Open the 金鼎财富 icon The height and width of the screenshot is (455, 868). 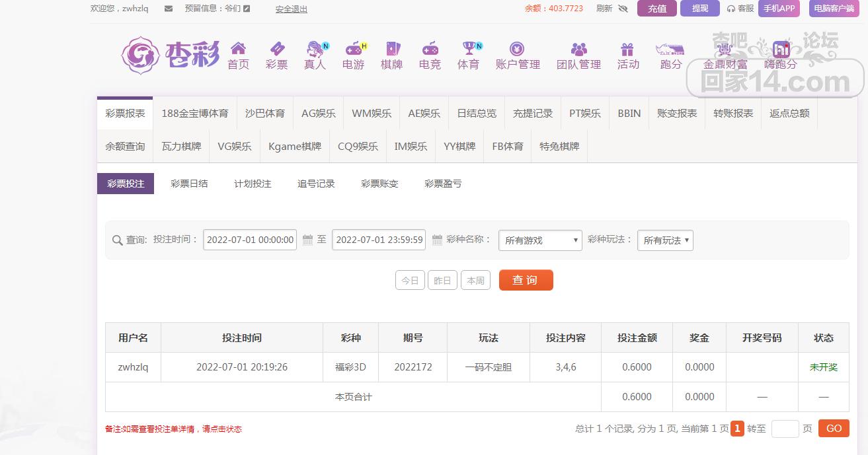725,50
